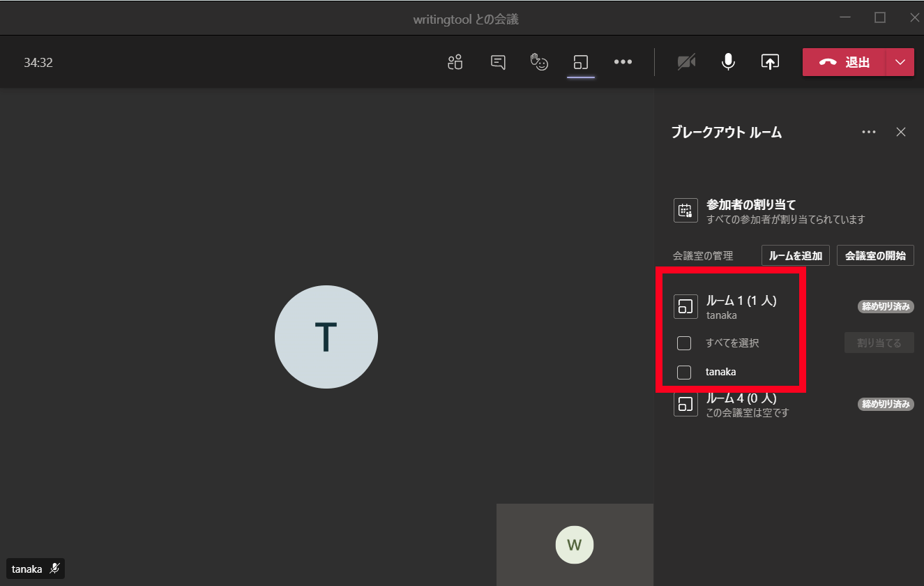Screen dimensions: 924x586
Task: Open the meeting chat icon
Action: pyautogui.click(x=498, y=62)
